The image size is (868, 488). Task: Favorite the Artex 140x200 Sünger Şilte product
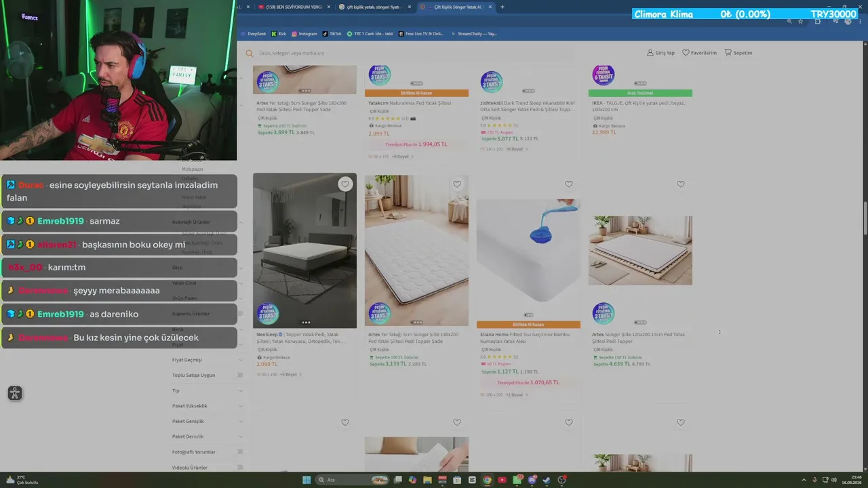(x=457, y=184)
